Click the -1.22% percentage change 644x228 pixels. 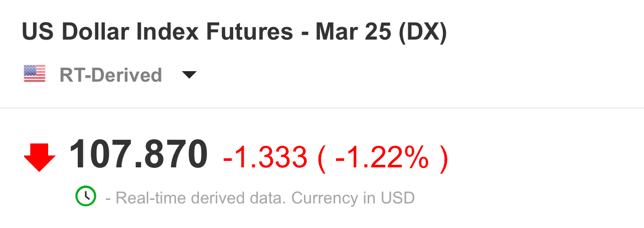pyautogui.click(x=382, y=158)
